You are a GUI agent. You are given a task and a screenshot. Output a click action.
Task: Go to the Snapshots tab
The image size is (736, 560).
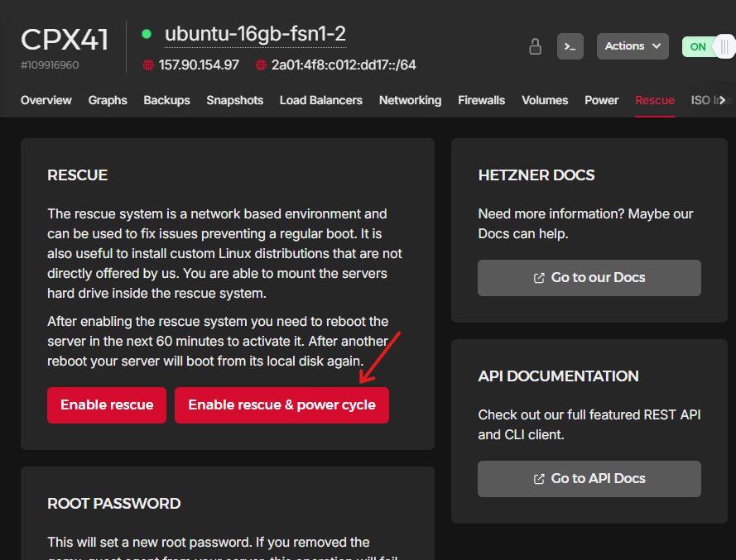click(234, 100)
